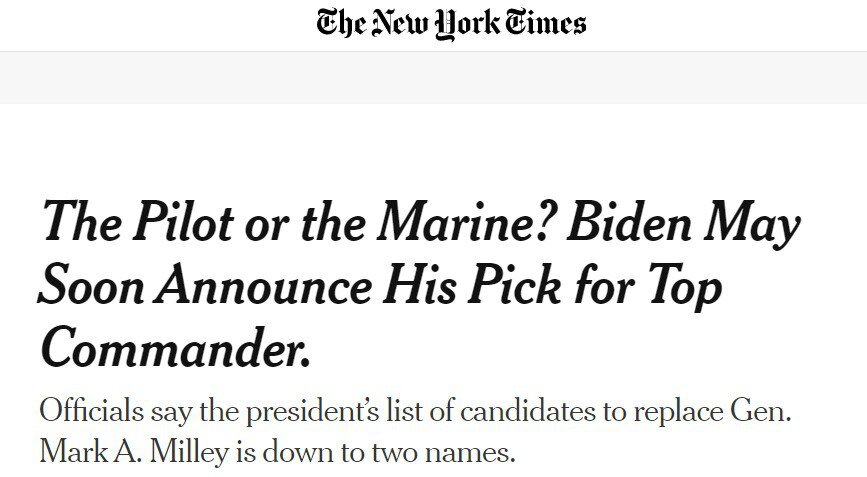Click "The" in the masthead logo
Screen dimensions: 867x477
pyautogui.click(x=341, y=24)
